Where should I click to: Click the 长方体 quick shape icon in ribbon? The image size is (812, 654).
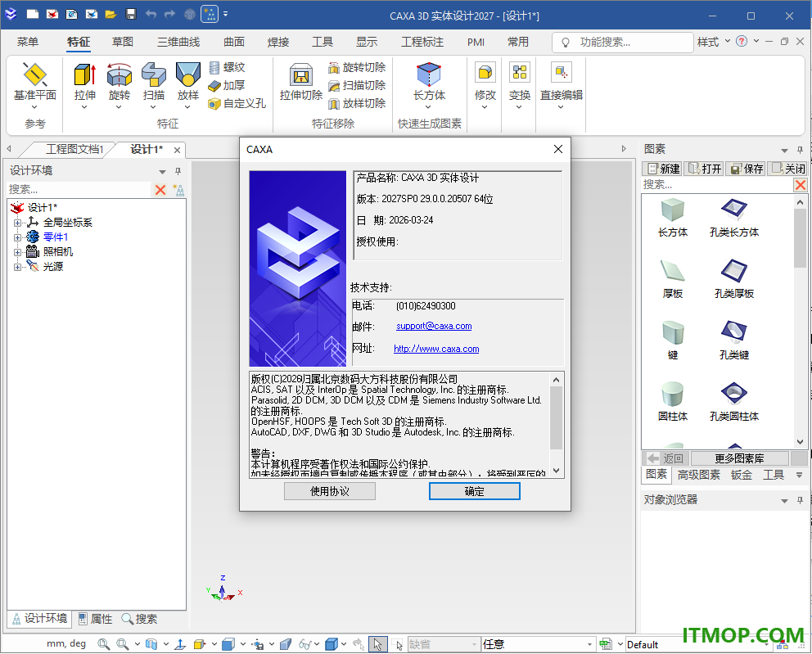point(429,74)
